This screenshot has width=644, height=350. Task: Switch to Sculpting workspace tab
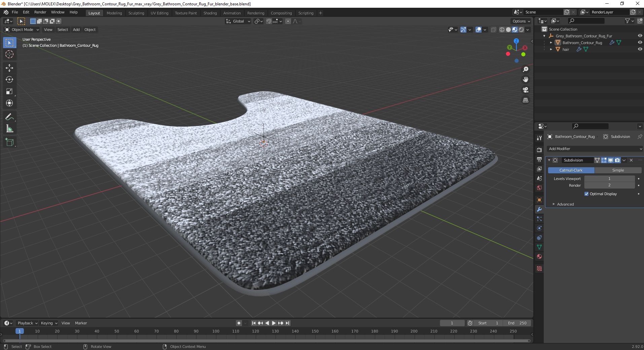[x=136, y=13]
